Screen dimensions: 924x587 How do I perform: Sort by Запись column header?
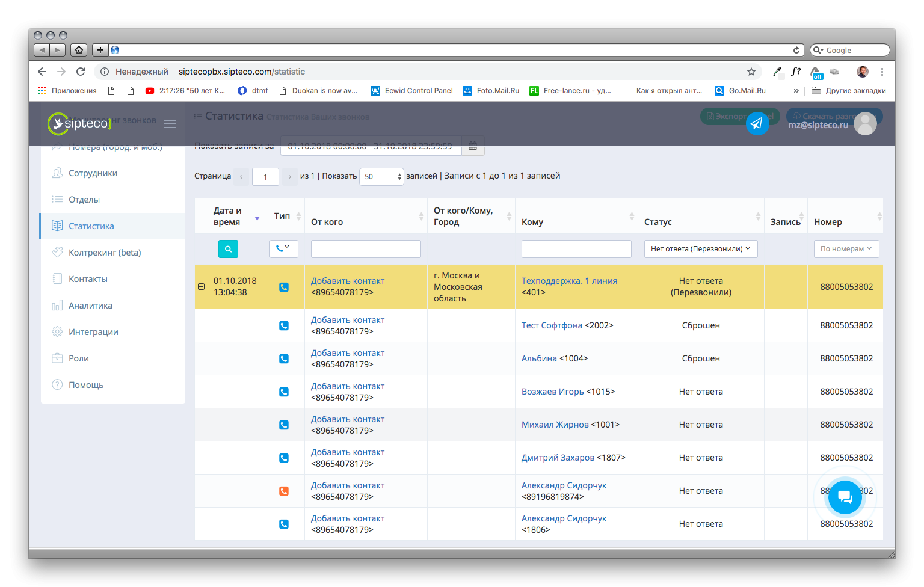click(786, 216)
